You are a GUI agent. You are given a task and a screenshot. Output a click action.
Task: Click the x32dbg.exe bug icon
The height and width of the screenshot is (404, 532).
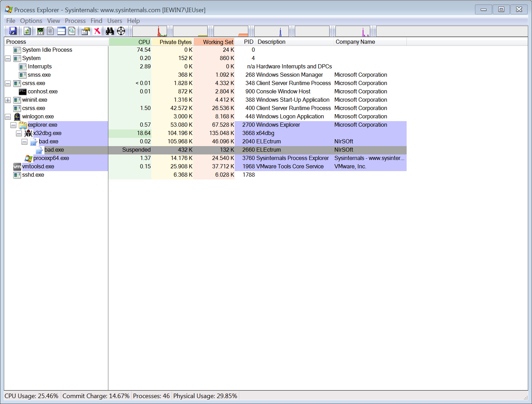[x=28, y=133]
